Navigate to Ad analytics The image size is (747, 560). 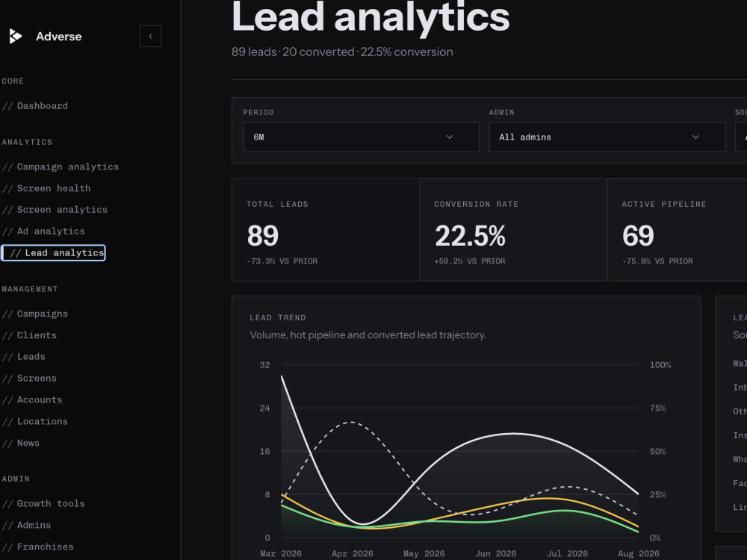(43, 231)
